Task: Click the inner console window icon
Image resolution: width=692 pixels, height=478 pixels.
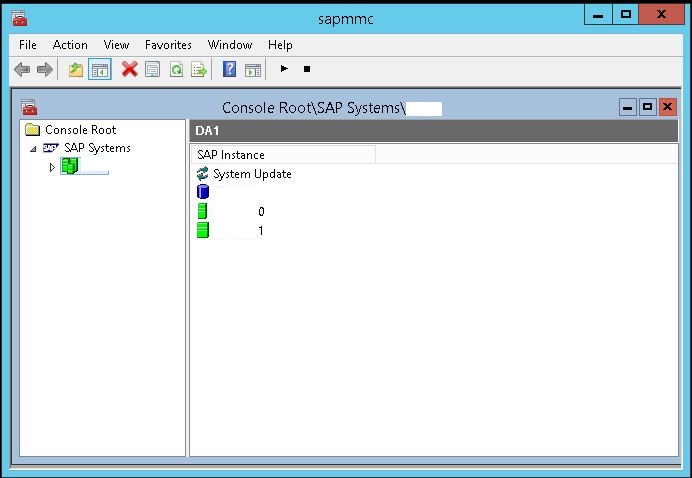Action: pyautogui.click(x=29, y=107)
